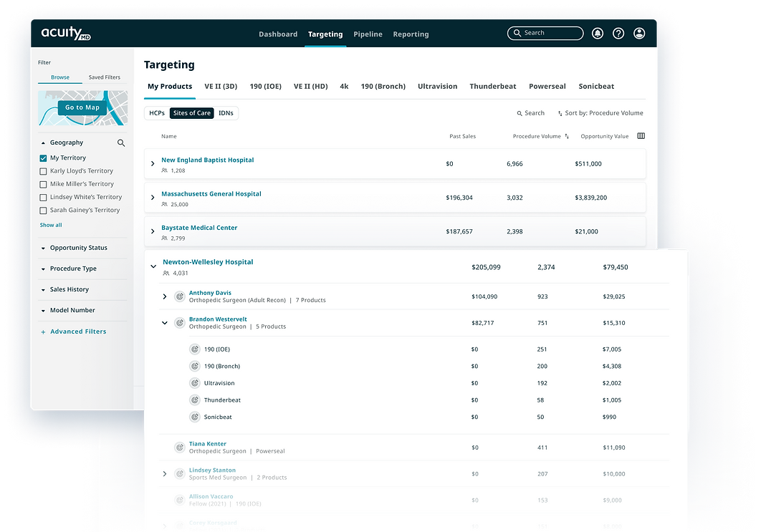The image size is (766, 532).
Task: Click the product icon beside 190 (IOE)
Action: 194,349
